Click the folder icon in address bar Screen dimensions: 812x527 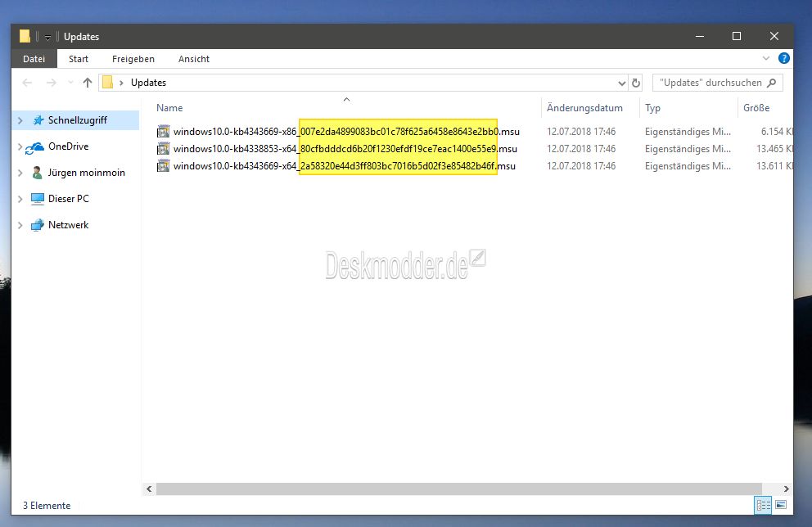click(x=108, y=83)
